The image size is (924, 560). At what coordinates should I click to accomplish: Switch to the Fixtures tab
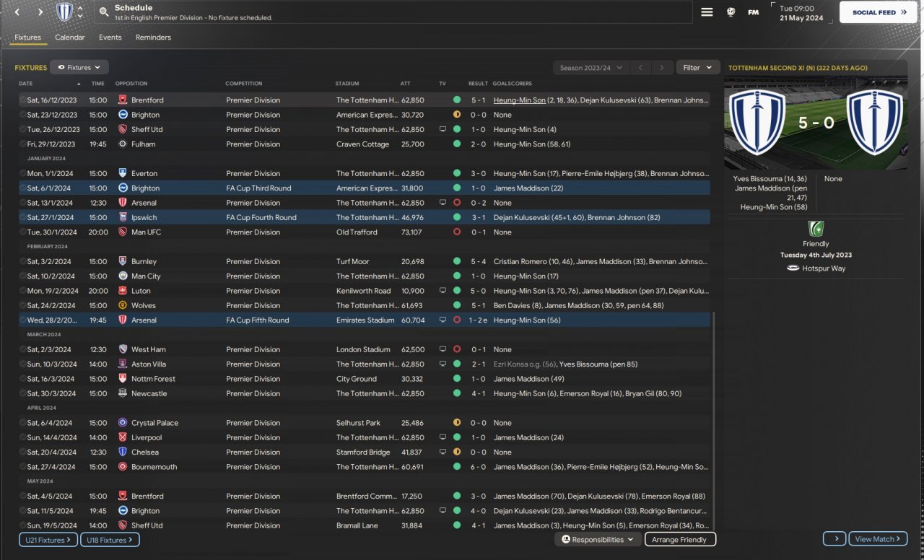28,38
